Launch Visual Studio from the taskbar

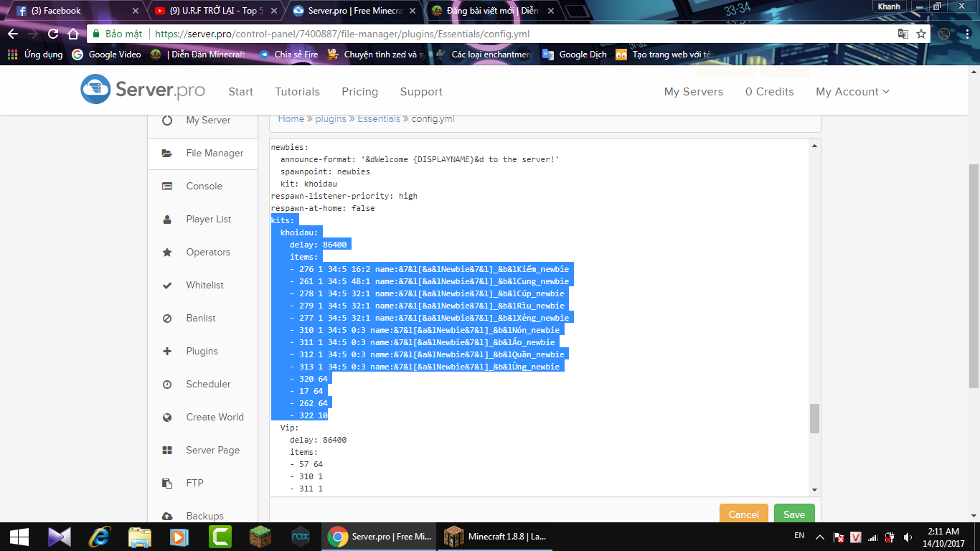[60, 537]
